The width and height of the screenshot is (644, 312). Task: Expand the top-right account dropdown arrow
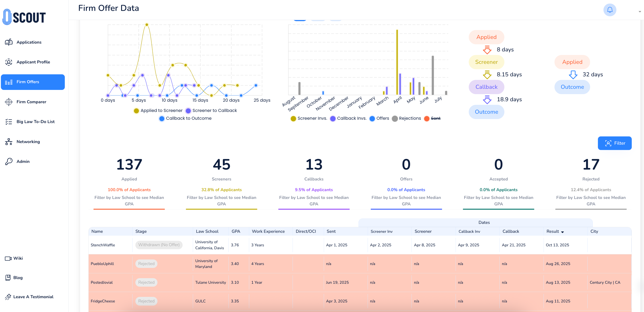coord(640,12)
